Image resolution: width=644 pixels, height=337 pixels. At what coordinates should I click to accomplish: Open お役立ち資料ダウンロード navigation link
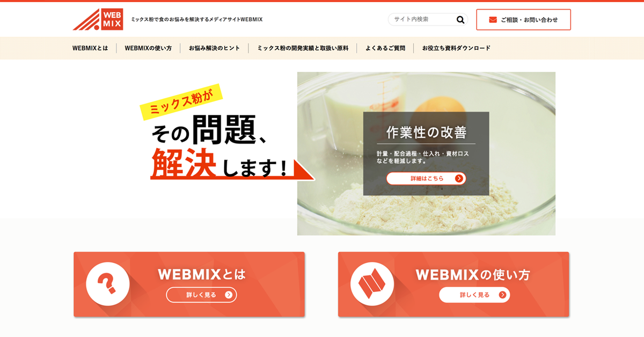pyautogui.click(x=456, y=48)
